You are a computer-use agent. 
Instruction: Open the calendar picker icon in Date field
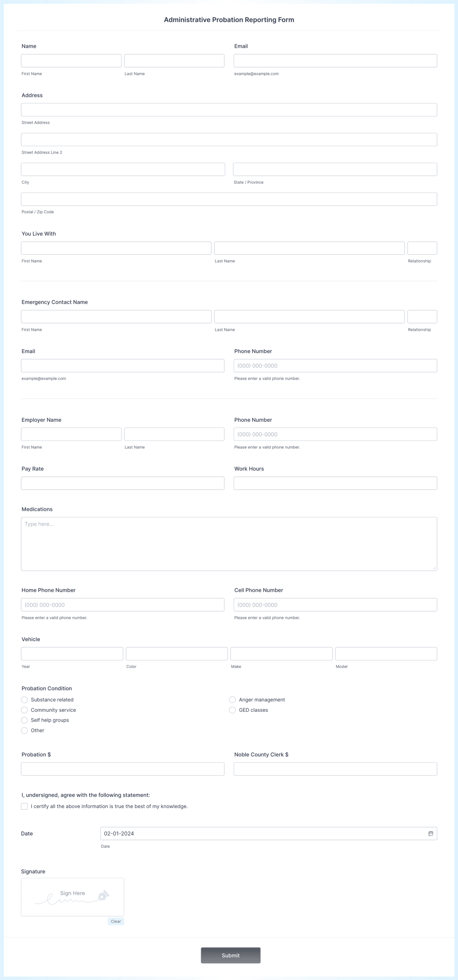[431, 833]
